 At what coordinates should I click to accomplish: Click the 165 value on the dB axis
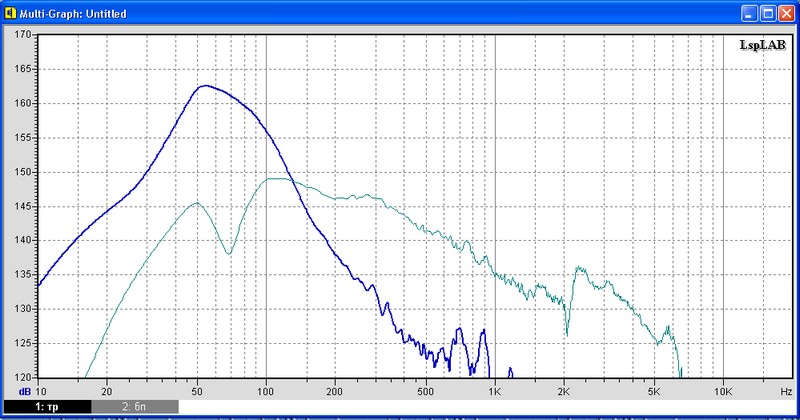23,69
